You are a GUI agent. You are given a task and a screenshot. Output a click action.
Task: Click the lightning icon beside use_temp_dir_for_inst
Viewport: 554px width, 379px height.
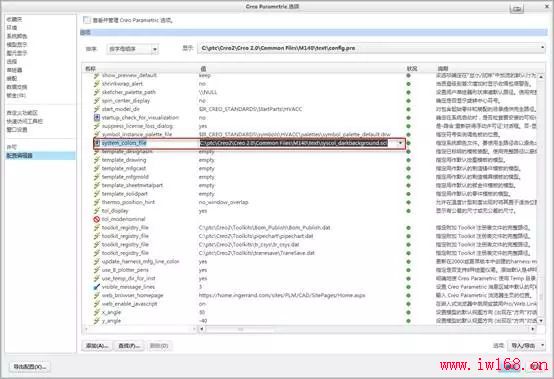point(96,279)
